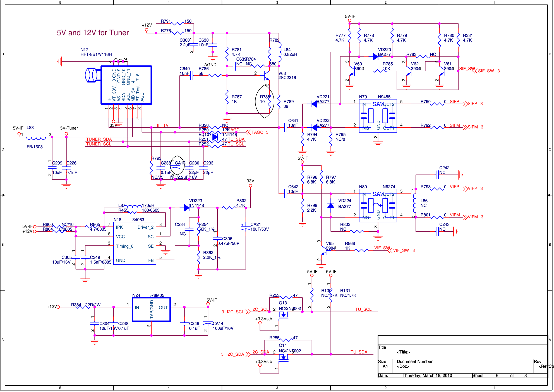Click the TUNER_SCL net label
Viewport: 554px width, 392px height.
click(x=99, y=144)
